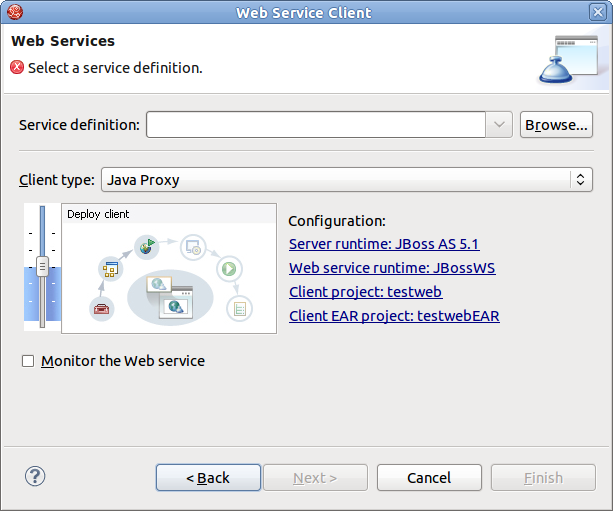Click the red toolbox develop-stage icon

101,308
